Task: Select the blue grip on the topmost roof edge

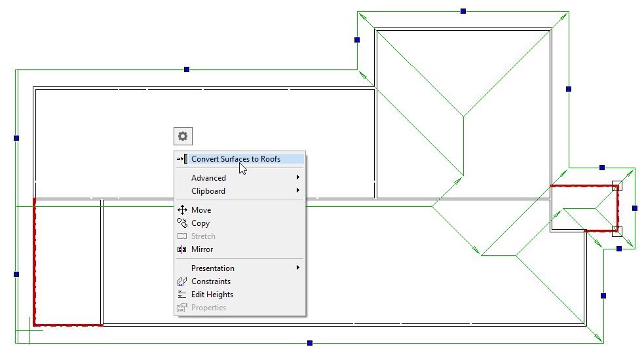Action: 463,11
